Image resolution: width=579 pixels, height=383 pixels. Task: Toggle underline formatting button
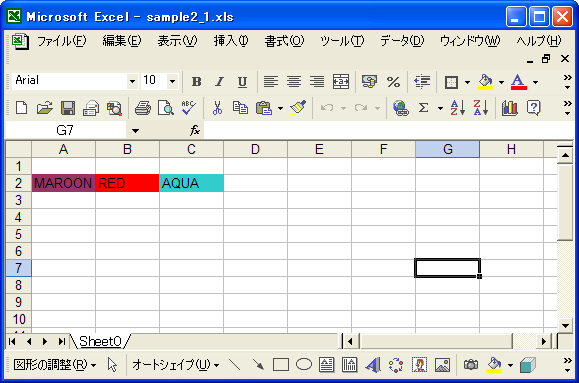click(x=242, y=82)
